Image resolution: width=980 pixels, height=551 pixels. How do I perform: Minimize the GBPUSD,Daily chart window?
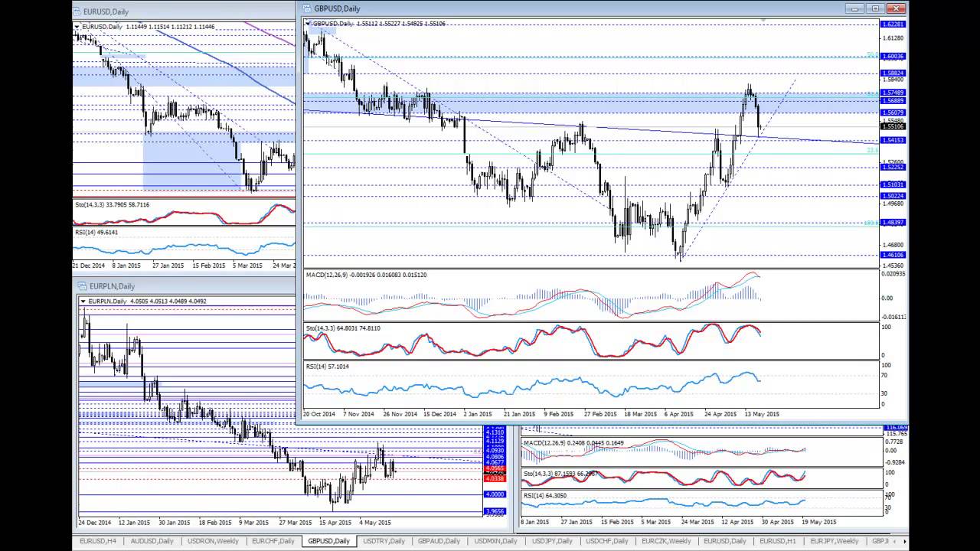pos(855,8)
